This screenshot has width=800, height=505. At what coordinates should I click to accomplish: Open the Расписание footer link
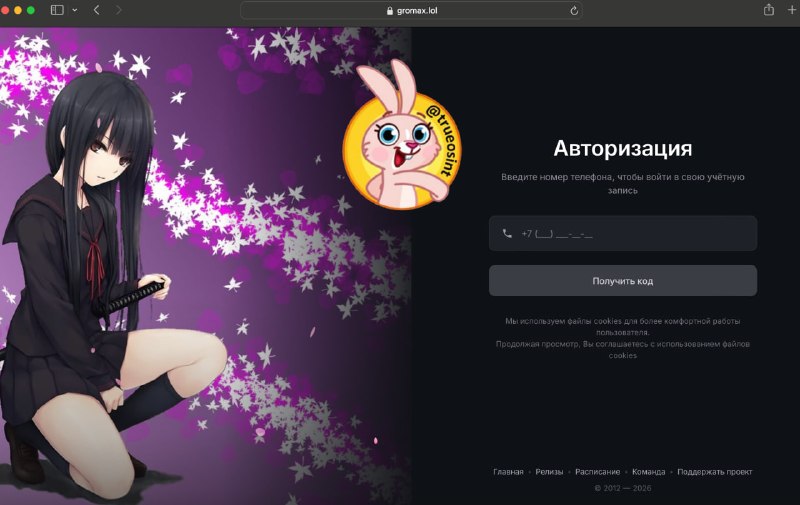[x=597, y=472]
